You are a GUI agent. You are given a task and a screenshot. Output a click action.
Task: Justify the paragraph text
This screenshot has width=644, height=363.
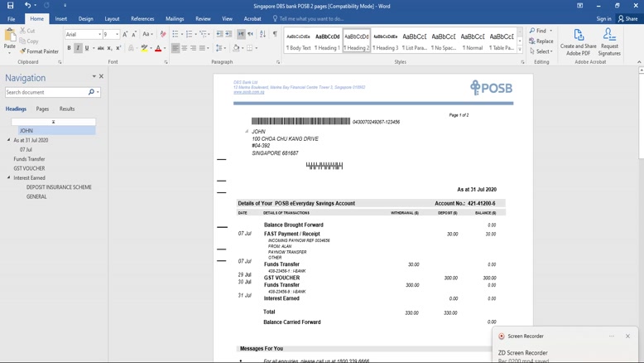tap(202, 48)
